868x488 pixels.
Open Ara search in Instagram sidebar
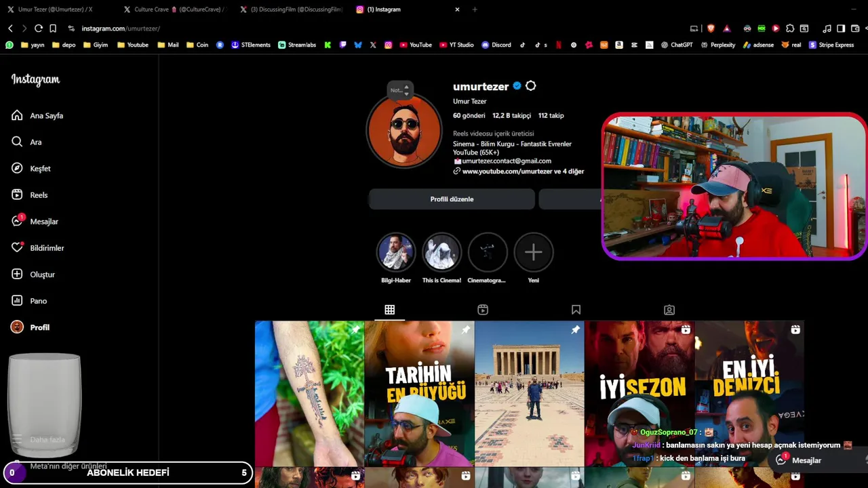point(27,142)
